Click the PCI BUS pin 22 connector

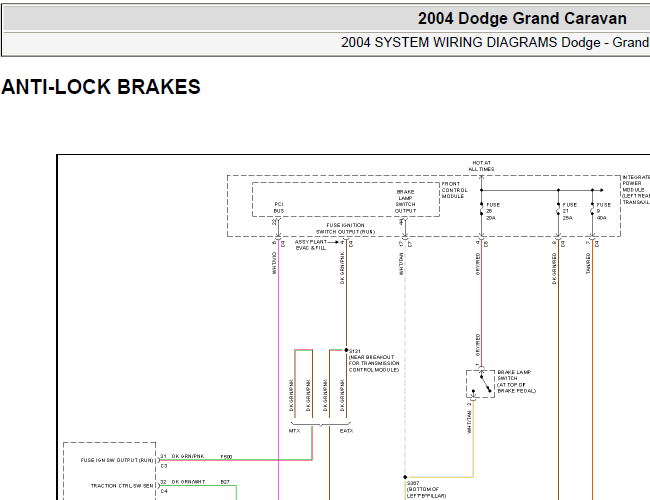tap(277, 223)
